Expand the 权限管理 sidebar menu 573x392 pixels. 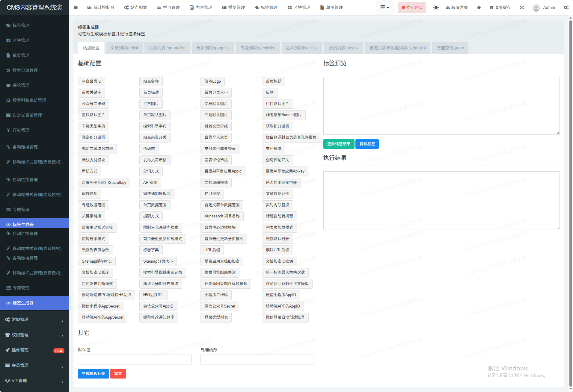pos(34,335)
